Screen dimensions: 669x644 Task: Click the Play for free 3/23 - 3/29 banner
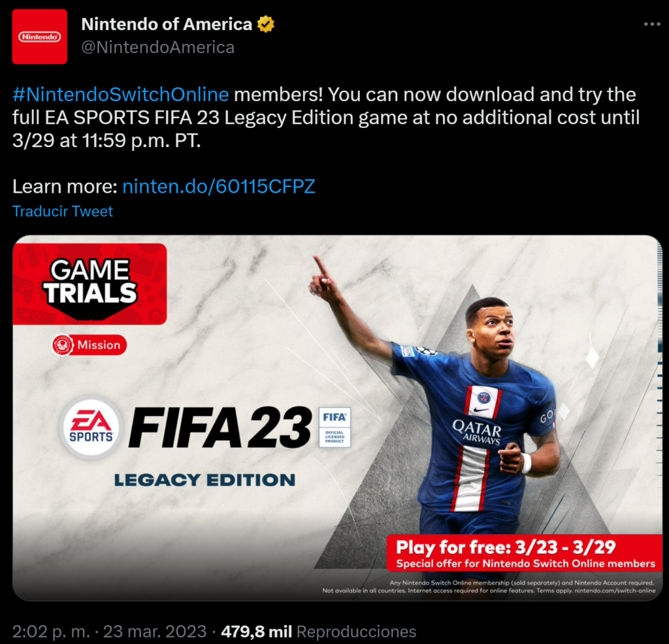click(x=525, y=553)
